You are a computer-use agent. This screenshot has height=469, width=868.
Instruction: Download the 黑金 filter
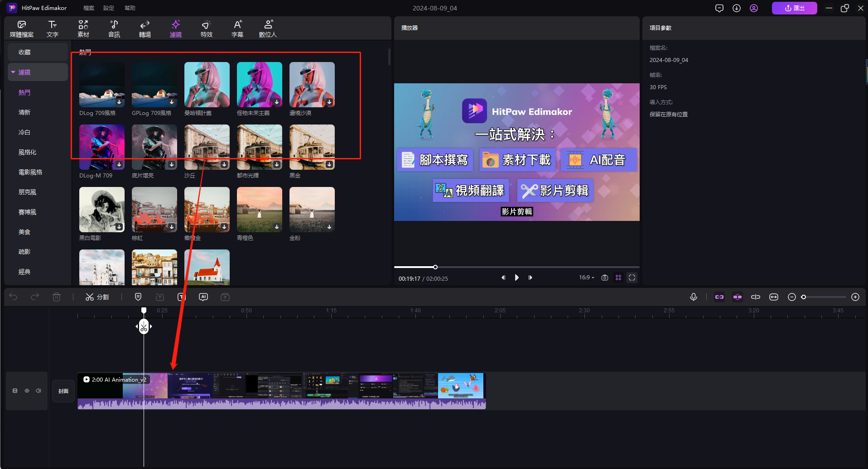tap(329, 164)
